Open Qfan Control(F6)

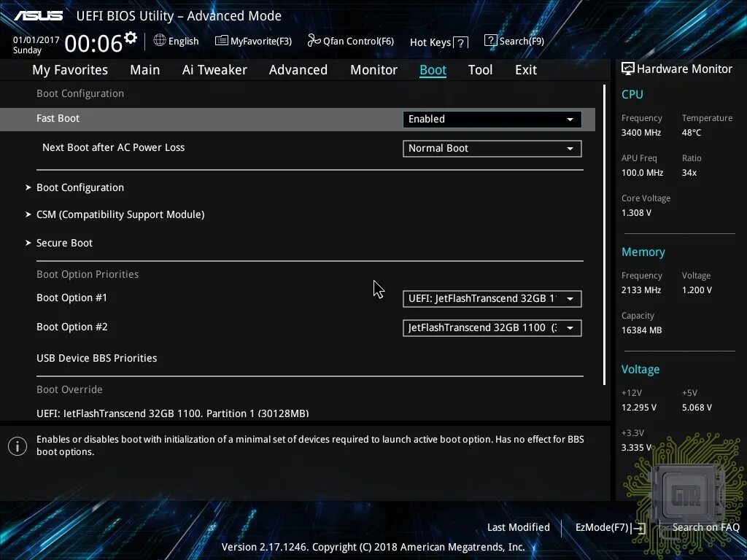point(351,41)
